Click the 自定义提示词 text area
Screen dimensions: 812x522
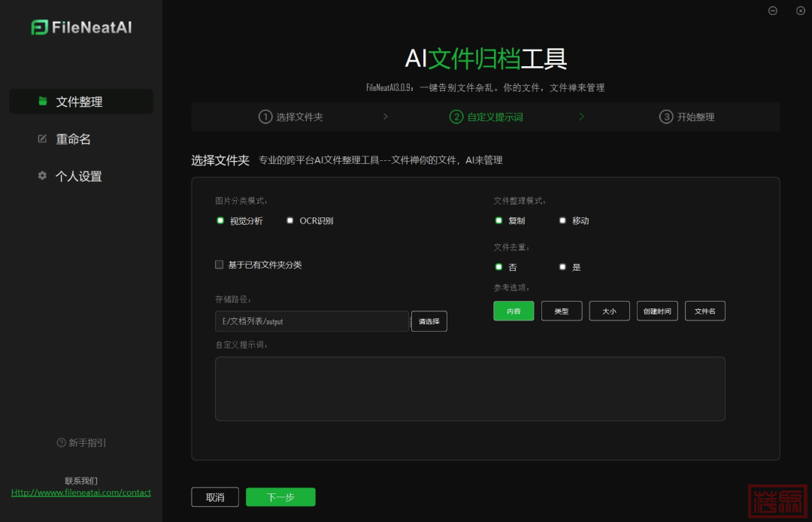pyautogui.click(x=470, y=388)
